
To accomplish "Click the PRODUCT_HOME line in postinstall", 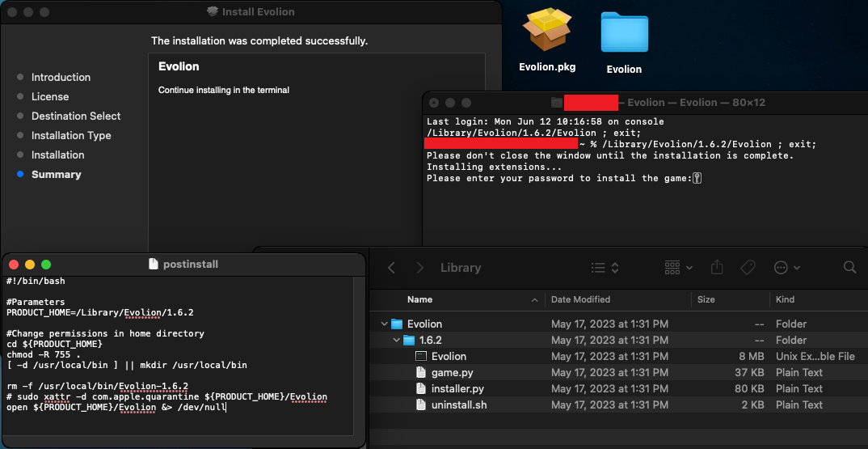I will (x=100, y=312).
